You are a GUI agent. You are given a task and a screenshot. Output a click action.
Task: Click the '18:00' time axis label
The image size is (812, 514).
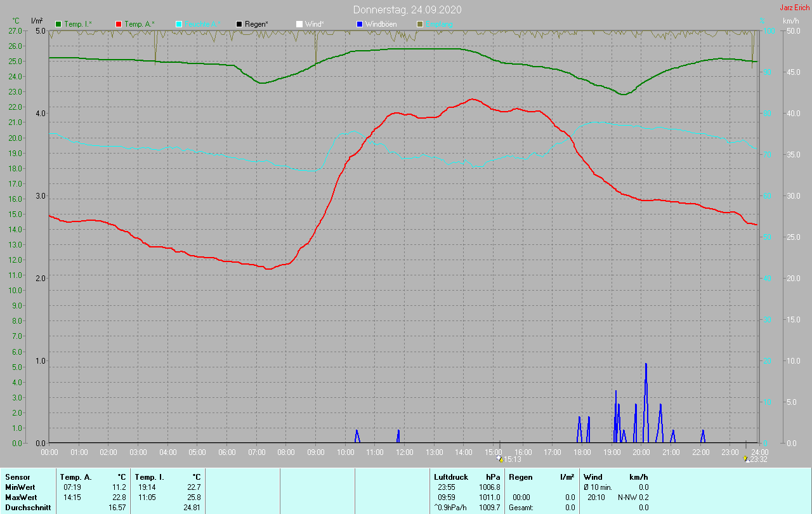point(582,452)
